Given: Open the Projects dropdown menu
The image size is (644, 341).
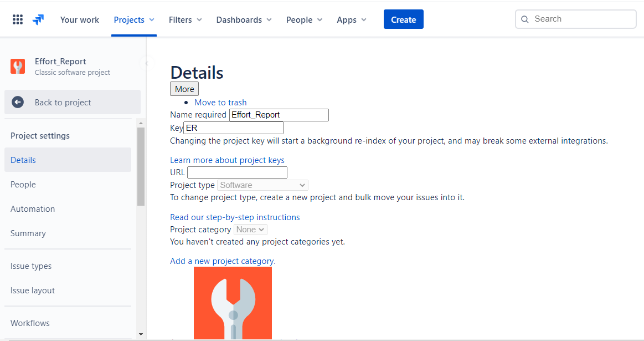Looking at the screenshot, I should pos(134,20).
